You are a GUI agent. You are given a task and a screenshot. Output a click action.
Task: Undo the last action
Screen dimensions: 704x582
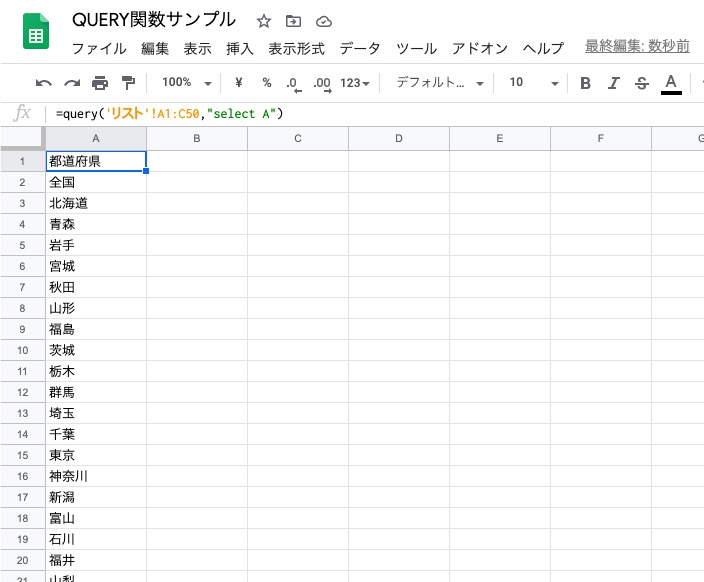(x=44, y=83)
